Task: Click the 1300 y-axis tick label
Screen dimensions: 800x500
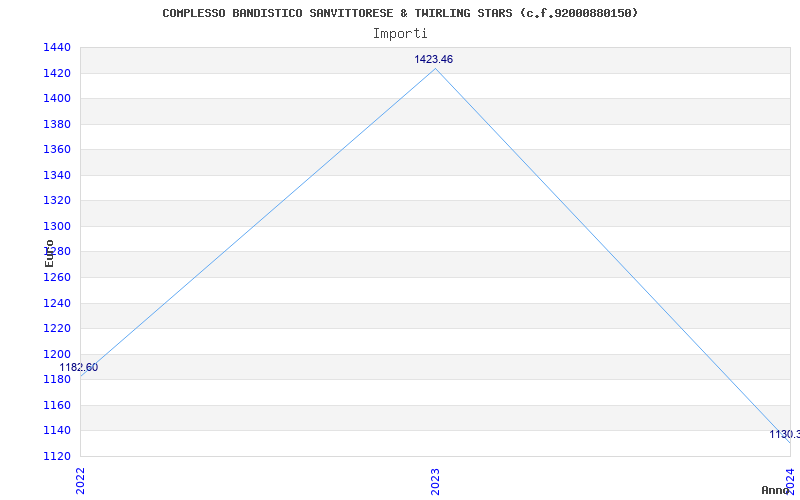Action: tap(57, 226)
